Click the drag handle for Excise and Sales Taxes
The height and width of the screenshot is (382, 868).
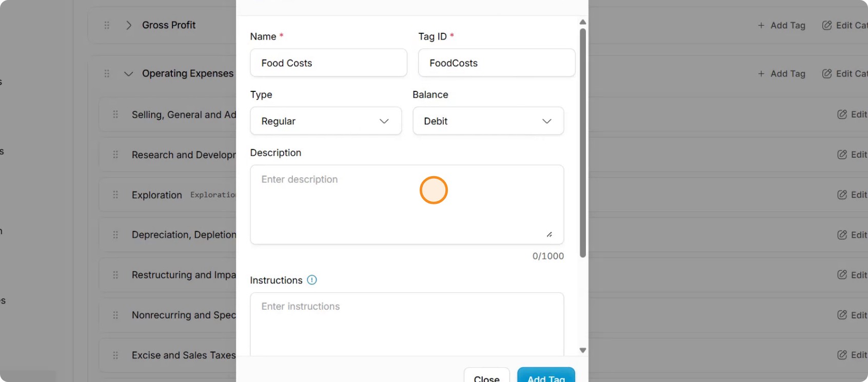click(115, 355)
